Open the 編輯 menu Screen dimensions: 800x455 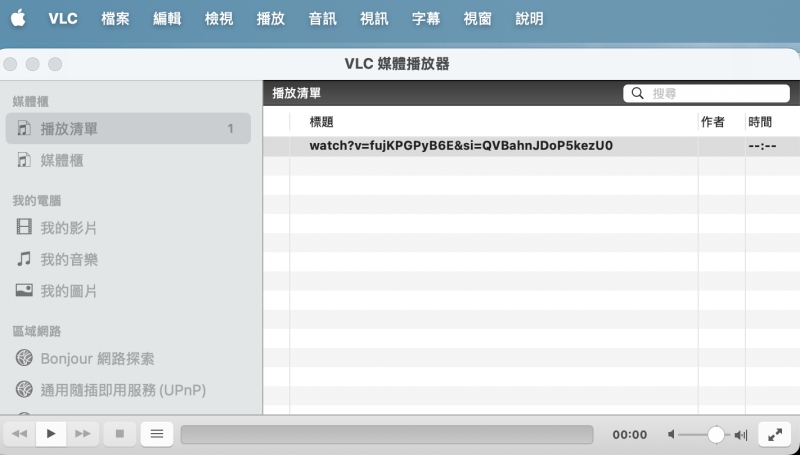click(167, 19)
